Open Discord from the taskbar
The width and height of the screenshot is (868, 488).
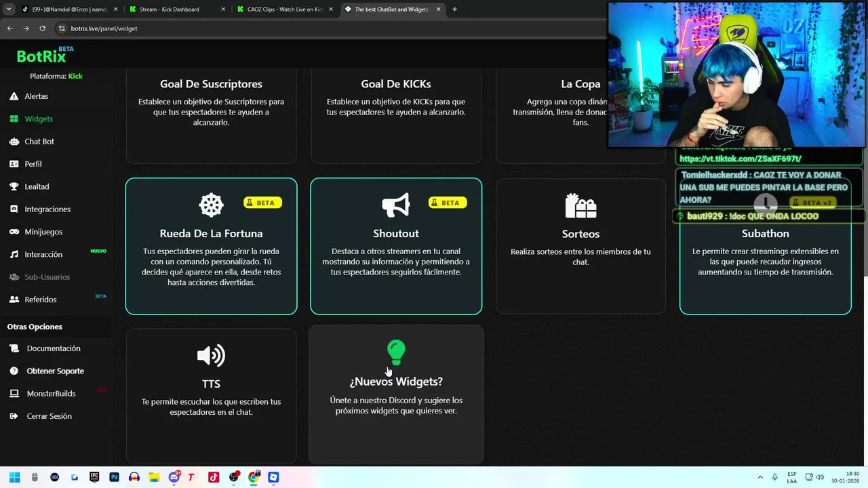point(174,477)
